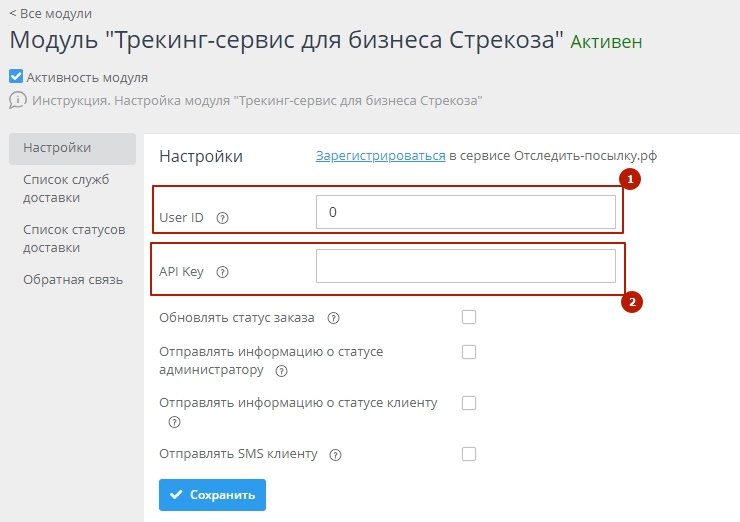
Task: Open 'Список служб доставки' sidebar tab
Action: 66,188
